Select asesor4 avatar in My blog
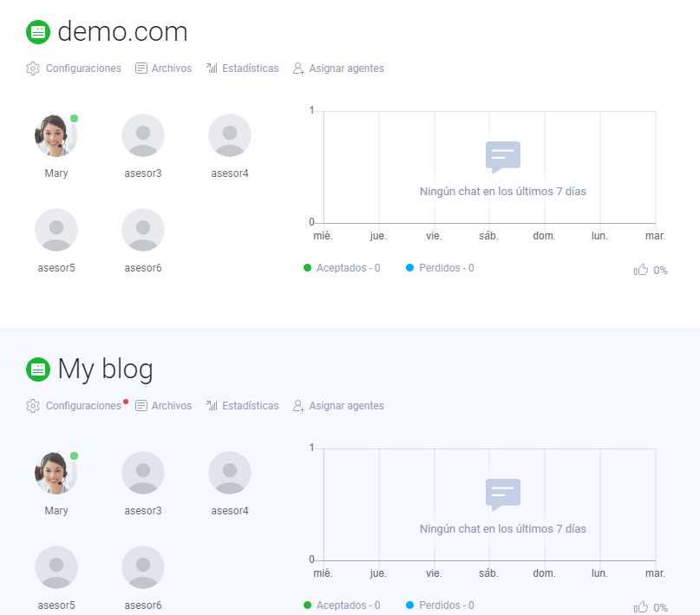 point(230,473)
